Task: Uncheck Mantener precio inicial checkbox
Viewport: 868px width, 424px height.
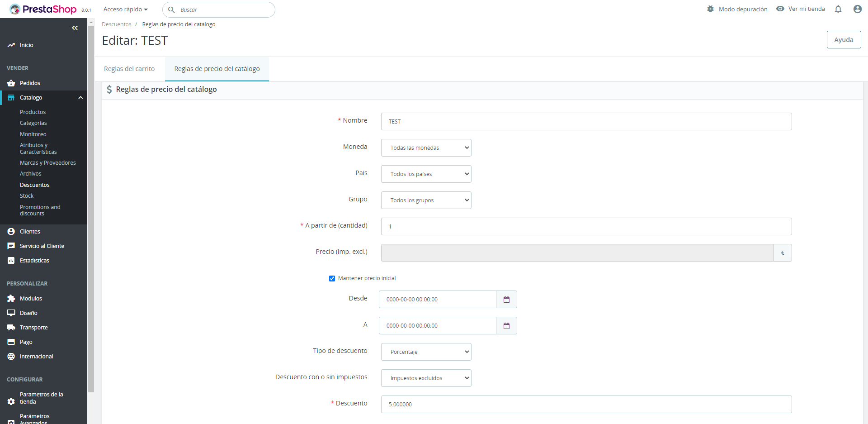Action: tap(332, 278)
